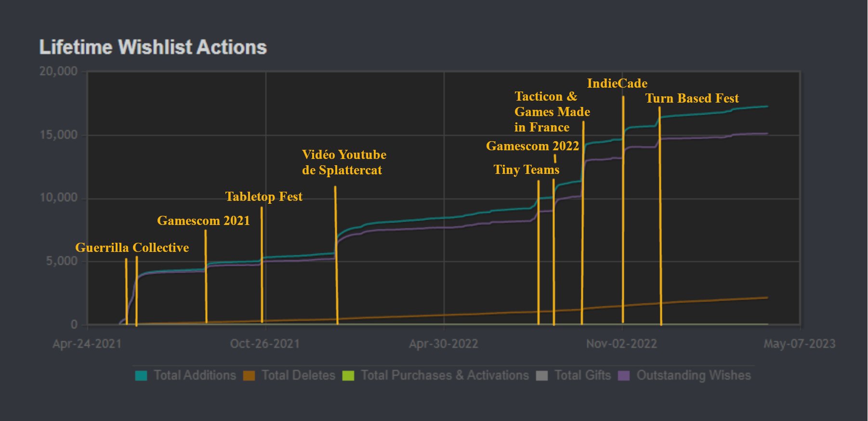The image size is (868, 421).
Task: Click the Lifetime Wishlist Actions chart title
Action: point(153,47)
